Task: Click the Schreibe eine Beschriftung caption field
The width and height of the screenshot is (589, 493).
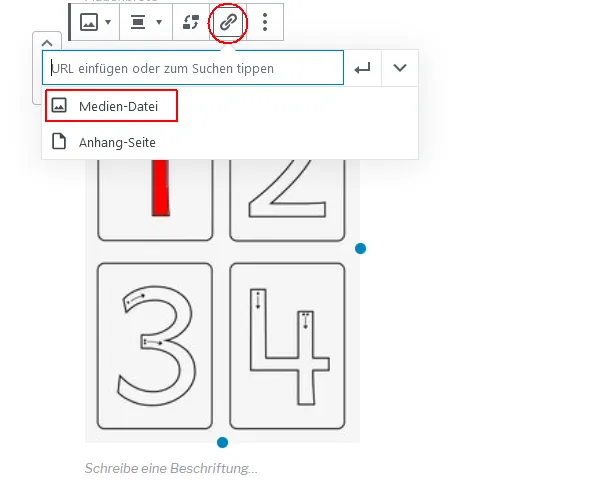Action: (171, 469)
